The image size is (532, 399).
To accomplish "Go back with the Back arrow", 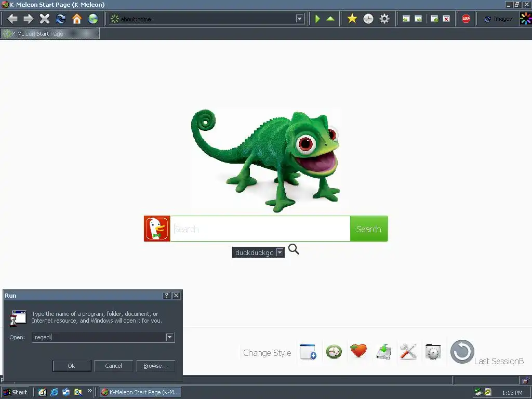I will pos(12,19).
